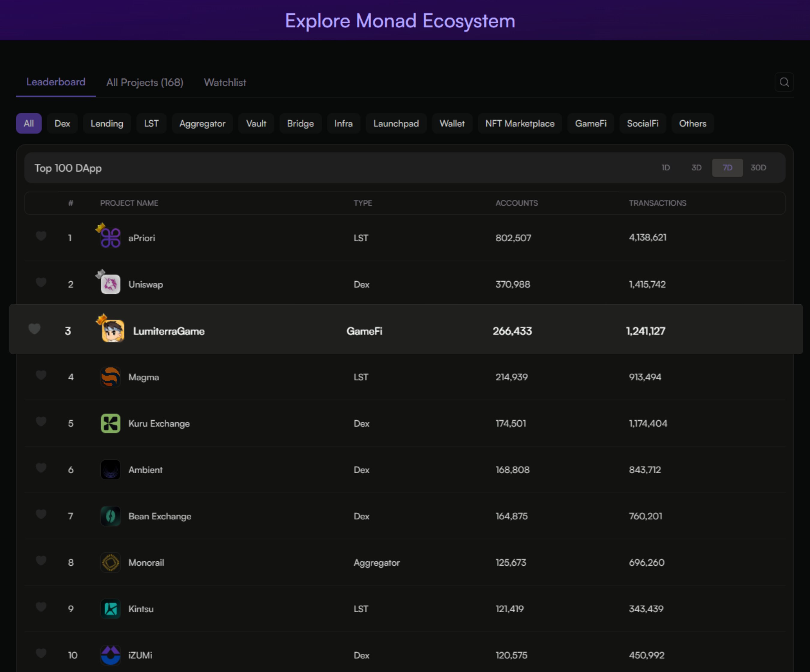Favorite Ambient with its heart icon
This screenshot has height=672, width=810.
[41, 468]
